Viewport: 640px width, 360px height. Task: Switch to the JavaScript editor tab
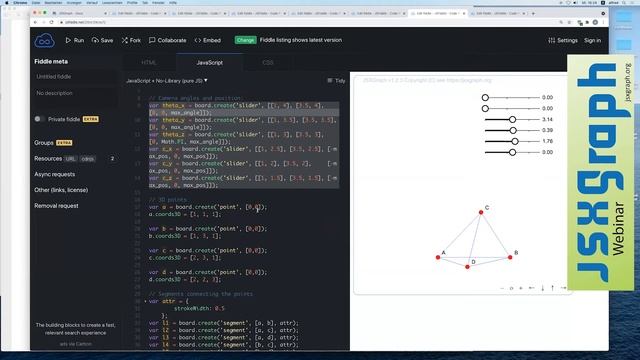point(209,62)
